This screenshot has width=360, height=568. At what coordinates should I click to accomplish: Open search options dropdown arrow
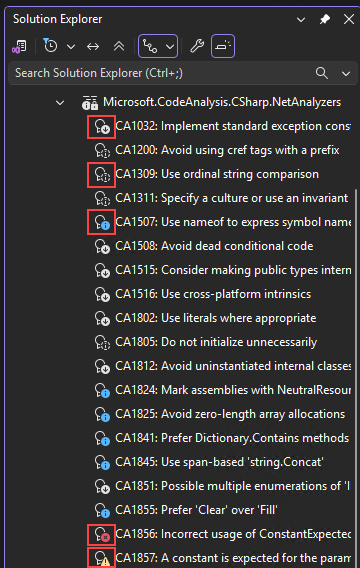click(346, 74)
